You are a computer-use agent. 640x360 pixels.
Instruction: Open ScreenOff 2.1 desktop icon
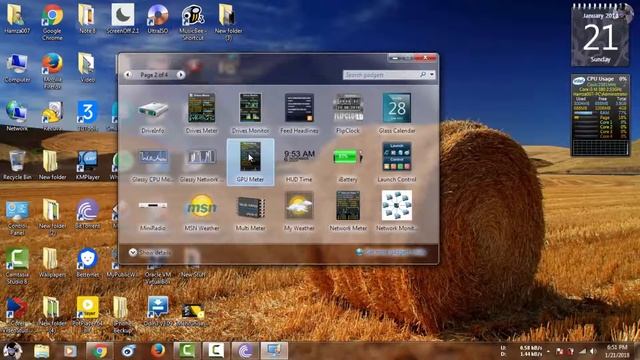point(122,20)
